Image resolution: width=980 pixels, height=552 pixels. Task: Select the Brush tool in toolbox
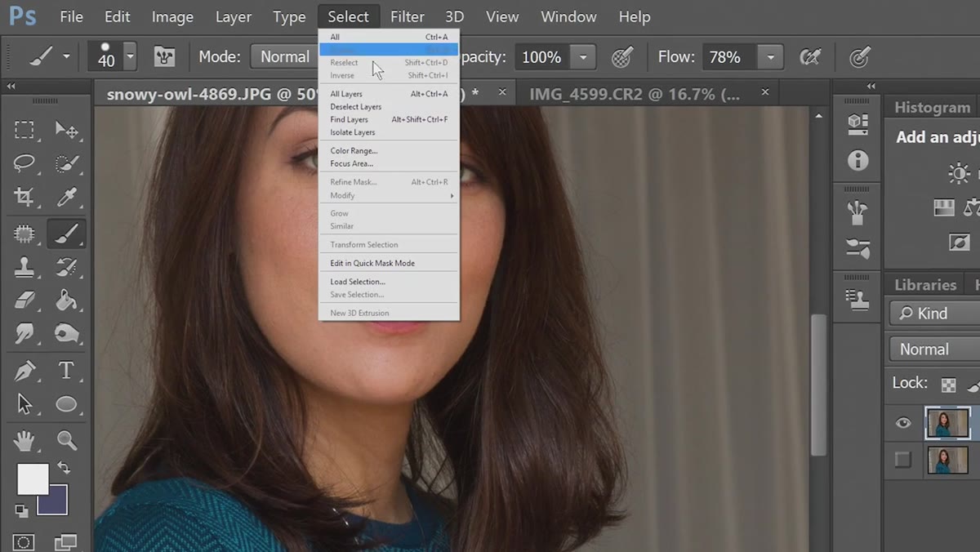[x=66, y=234]
